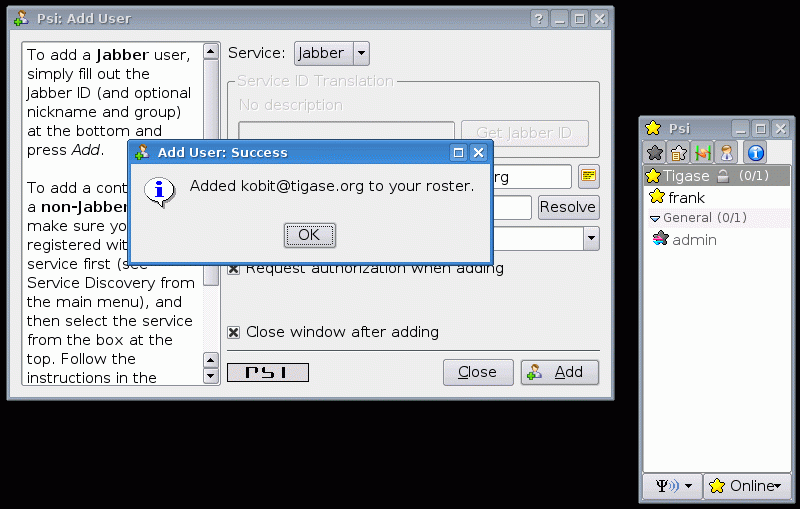Close the Add User: Success dialog
This screenshot has width=800, height=509.
pyautogui.click(x=478, y=152)
